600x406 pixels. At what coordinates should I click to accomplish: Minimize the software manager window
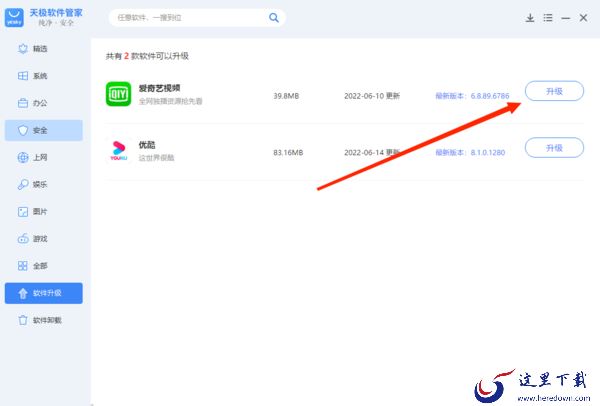[x=566, y=18]
